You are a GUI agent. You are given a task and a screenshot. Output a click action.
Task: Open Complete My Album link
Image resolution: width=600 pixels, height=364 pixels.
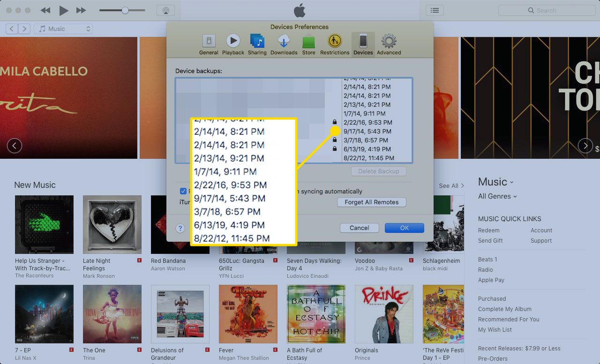(x=505, y=309)
